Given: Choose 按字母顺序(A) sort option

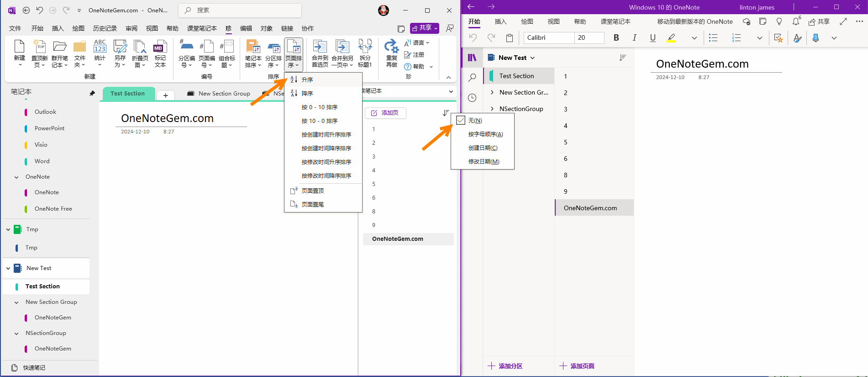Looking at the screenshot, I should pos(483,134).
